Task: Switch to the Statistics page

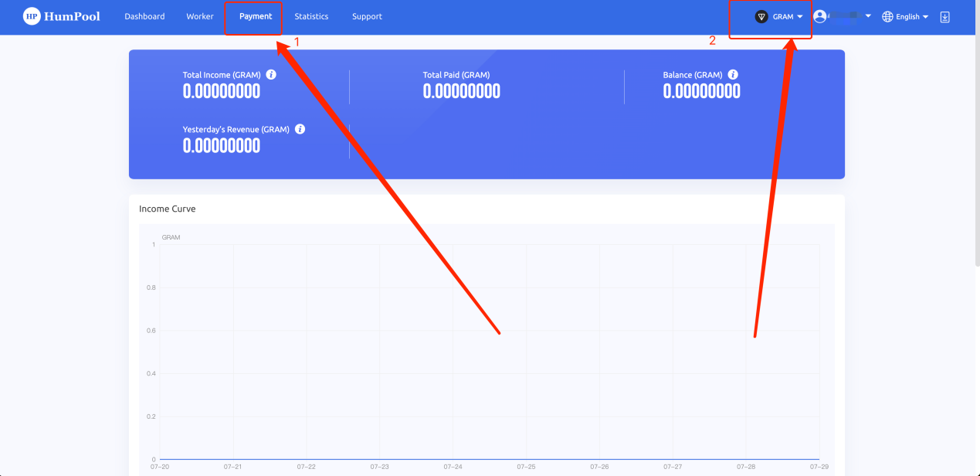Action: pyautogui.click(x=311, y=16)
